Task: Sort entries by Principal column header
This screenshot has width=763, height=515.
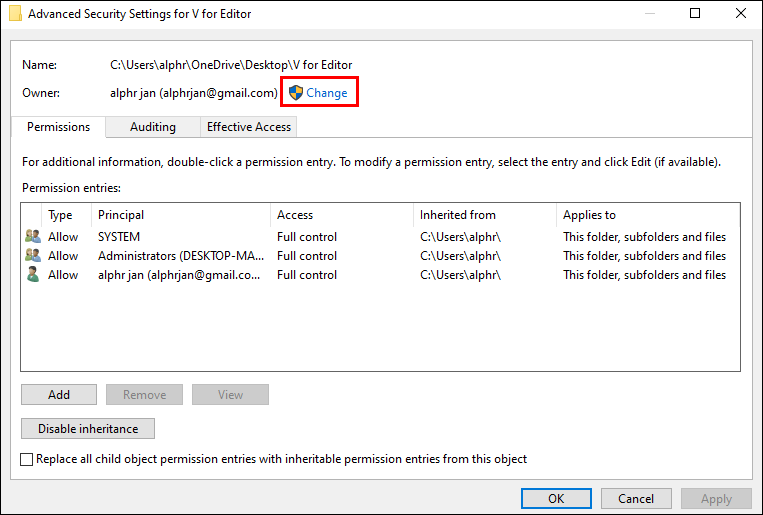Action: click(180, 215)
